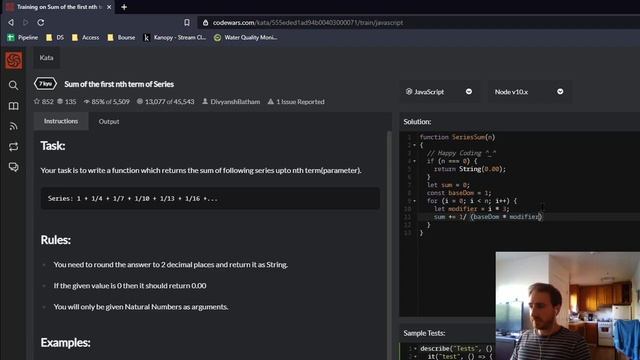Screen dimensions: 640x360
Task: Go forward using browser forward arrow
Action: coord(25,22)
